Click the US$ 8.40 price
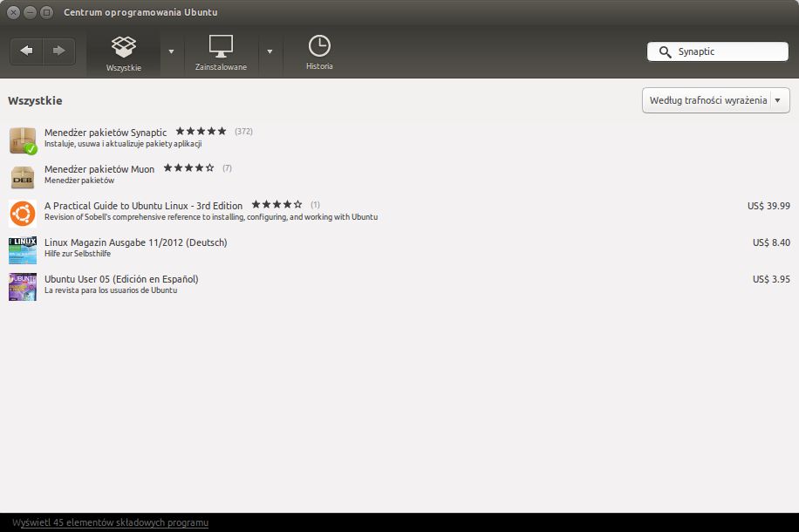799x532 pixels. (x=771, y=242)
